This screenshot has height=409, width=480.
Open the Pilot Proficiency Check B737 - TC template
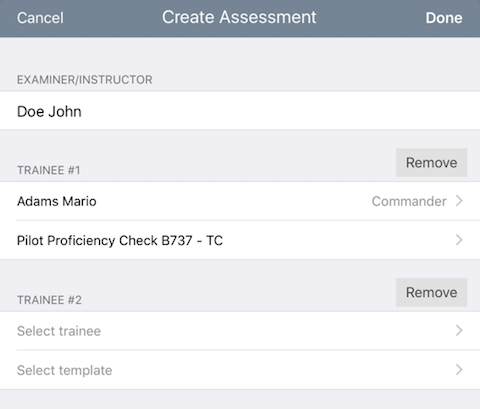point(240,240)
